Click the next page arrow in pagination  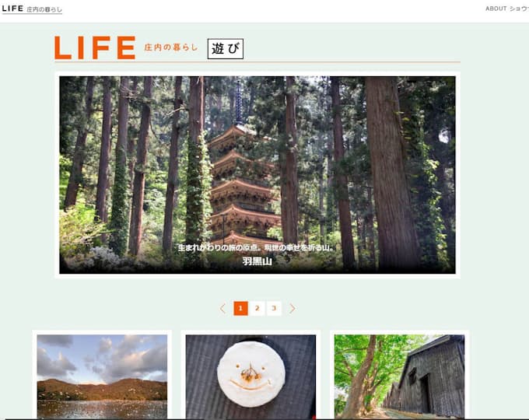[x=293, y=308]
